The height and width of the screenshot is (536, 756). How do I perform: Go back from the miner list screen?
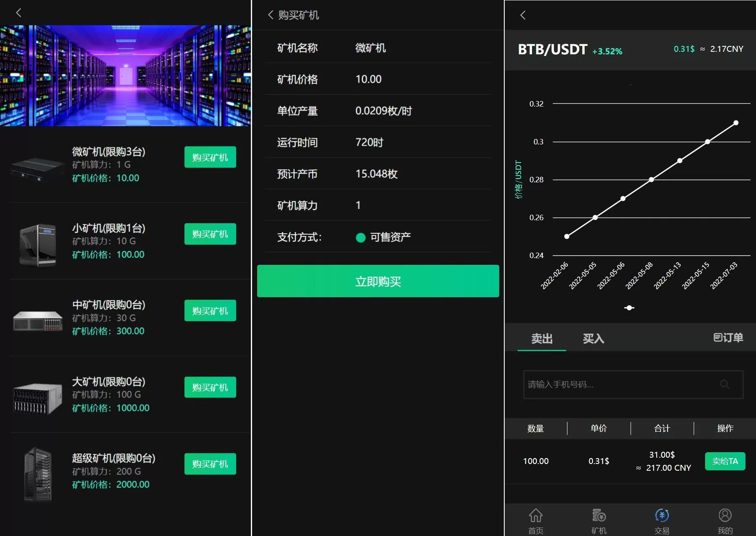(x=19, y=13)
